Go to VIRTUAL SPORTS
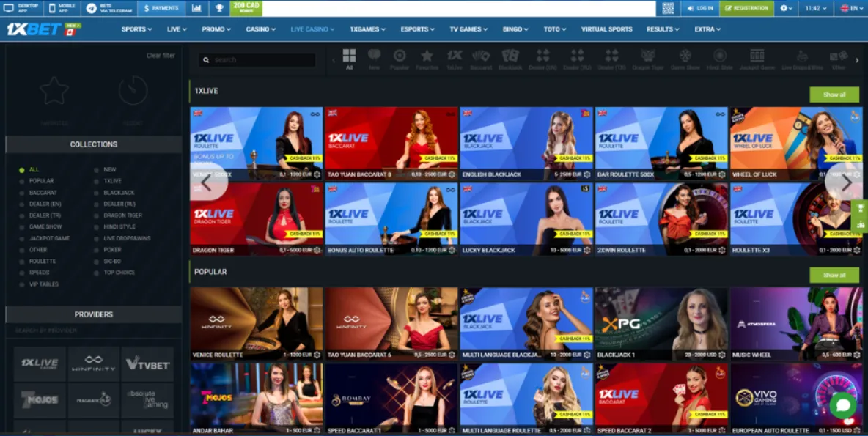Image resolution: width=868 pixels, height=436 pixels. [607, 29]
